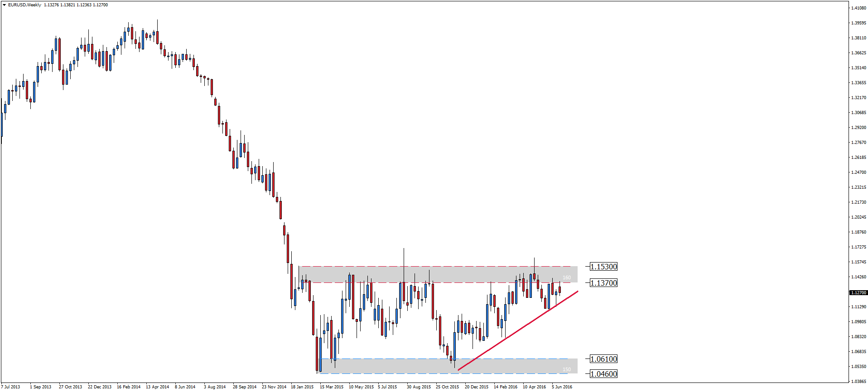Click the 20 Dec 2015 date label
The width and height of the screenshot is (868, 392).
click(477, 387)
